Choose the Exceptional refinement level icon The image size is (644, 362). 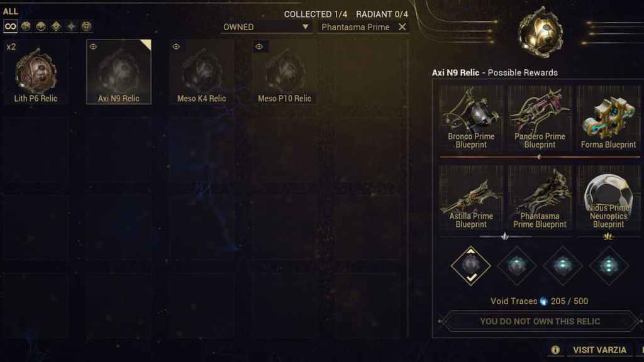(x=517, y=266)
